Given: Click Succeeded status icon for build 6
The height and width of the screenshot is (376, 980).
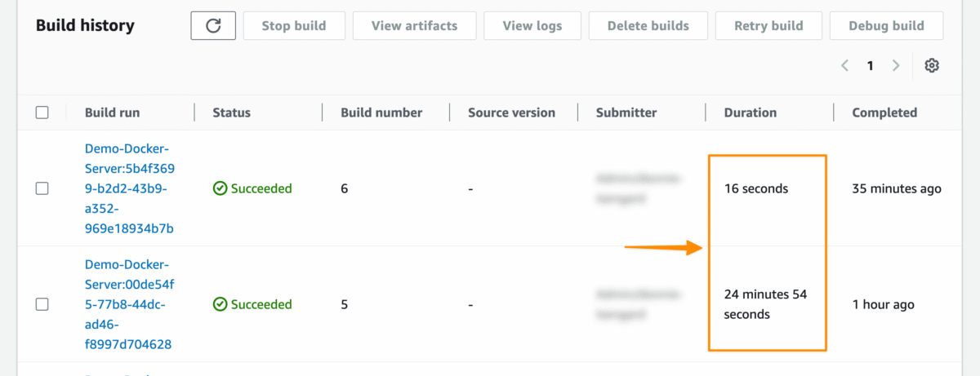Looking at the screenshot, I should tap(220, 188).
